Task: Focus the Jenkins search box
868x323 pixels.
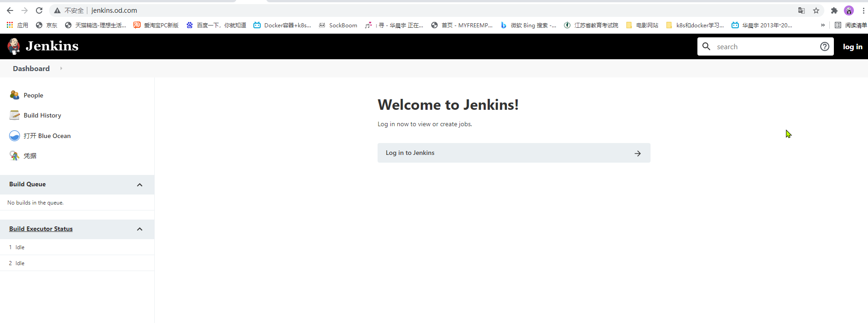Action: 766,46
